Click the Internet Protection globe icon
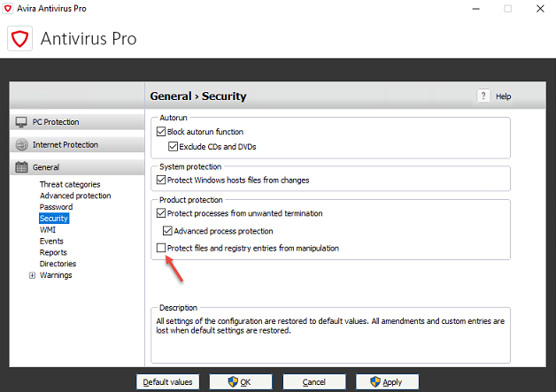556x392 pixels. [21, 144]
